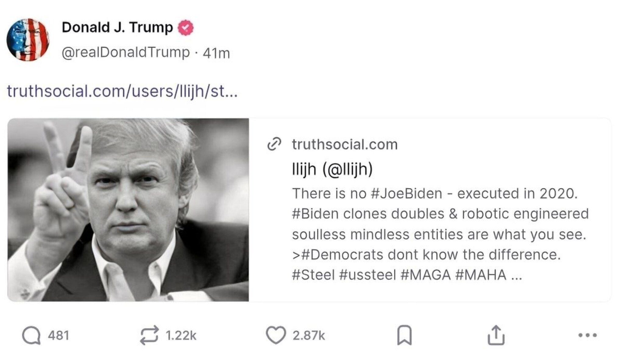Click the ReTruth repost arrows icon

coord(149,335)
